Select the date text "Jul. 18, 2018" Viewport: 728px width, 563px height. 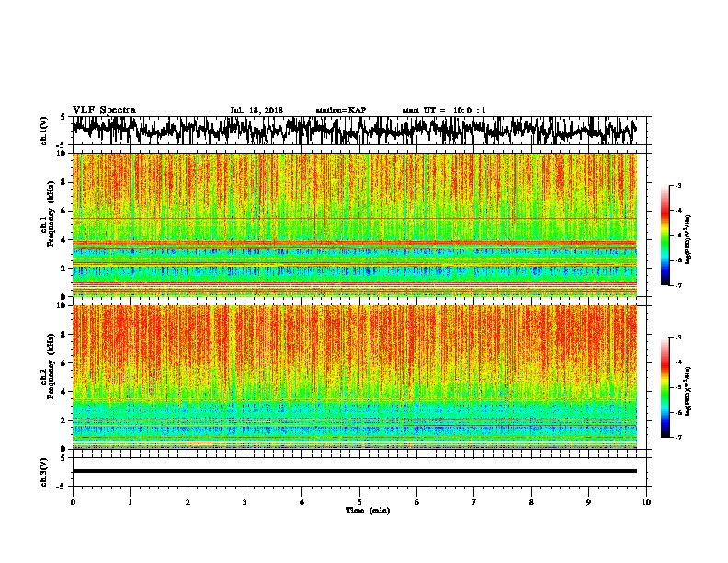pyautogui.click(x=256, y=110)
